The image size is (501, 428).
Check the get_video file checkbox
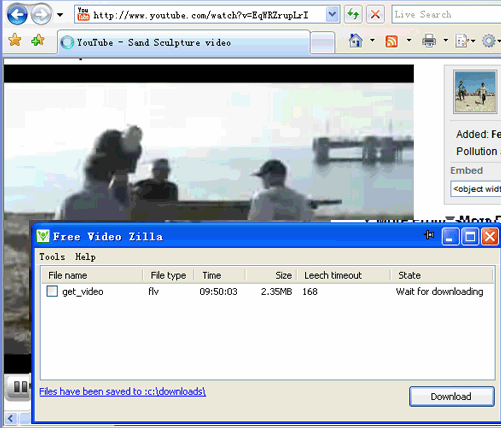52,291
